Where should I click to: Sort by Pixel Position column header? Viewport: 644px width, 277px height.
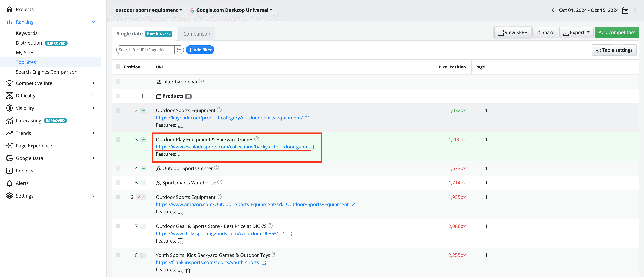click(x=452, y=67)
